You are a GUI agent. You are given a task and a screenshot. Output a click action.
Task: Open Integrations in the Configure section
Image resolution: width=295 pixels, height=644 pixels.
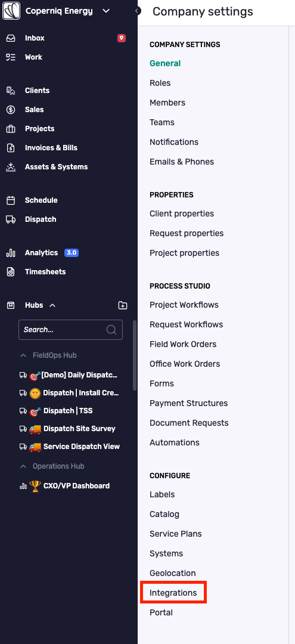point(173,593)
